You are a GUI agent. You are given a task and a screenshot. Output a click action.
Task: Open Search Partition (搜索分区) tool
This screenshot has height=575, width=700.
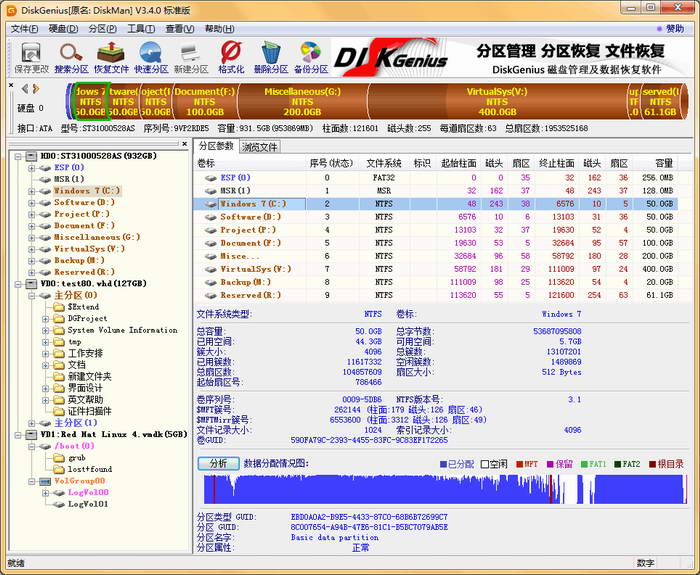(71, 58)
